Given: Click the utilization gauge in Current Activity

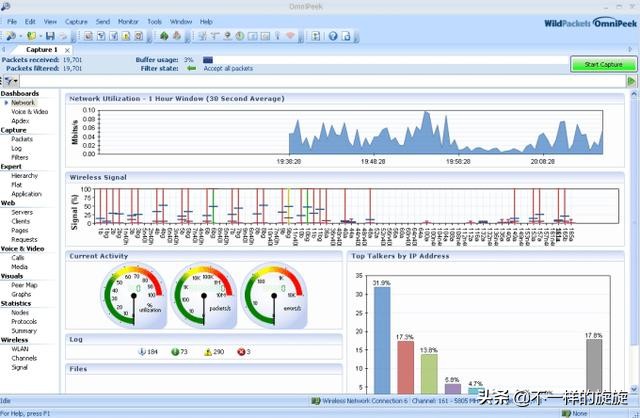Looking at the screenshot, I should pyautogui.click(x=133, y=295).
